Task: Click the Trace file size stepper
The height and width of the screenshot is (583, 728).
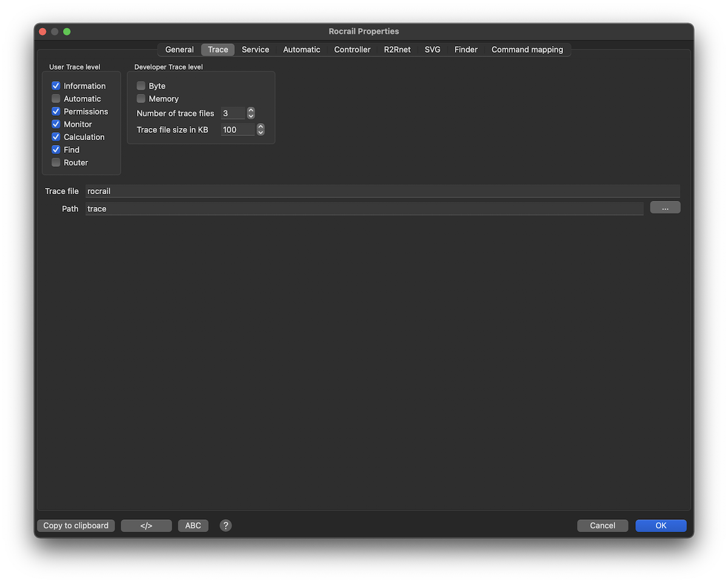Action: [260, 130]
